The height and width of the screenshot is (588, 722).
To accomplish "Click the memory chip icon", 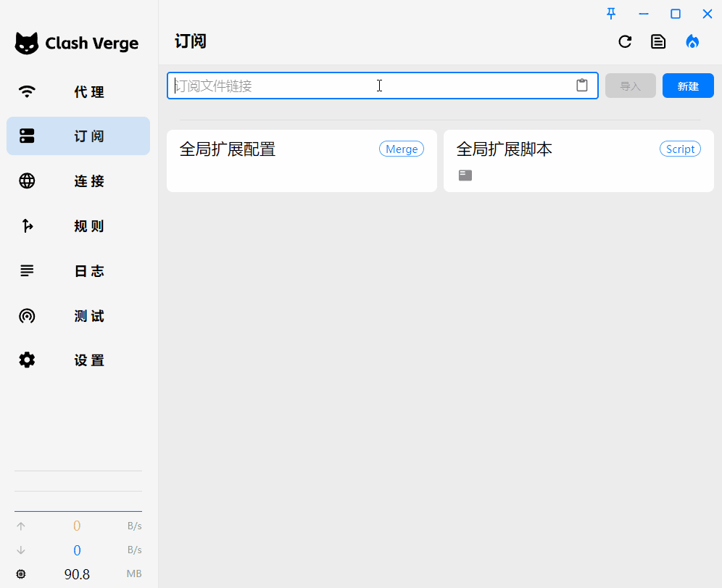I will [21, 574].
